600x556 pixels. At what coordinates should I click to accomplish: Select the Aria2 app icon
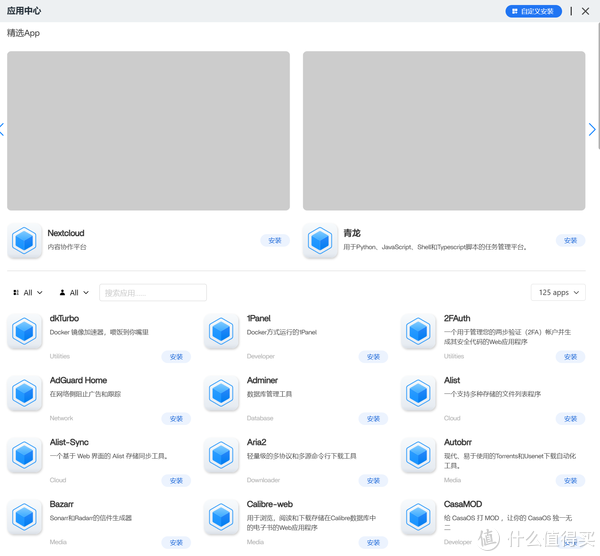tap(222, 455)
